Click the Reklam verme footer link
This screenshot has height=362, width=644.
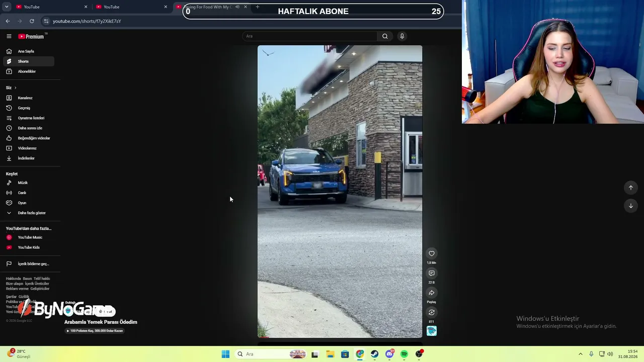[17, 289]
